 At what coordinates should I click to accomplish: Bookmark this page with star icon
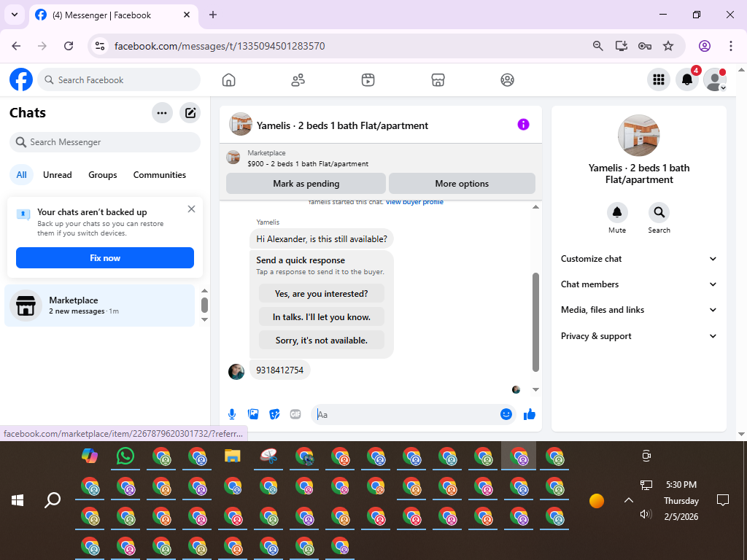(x=668, y=46)
